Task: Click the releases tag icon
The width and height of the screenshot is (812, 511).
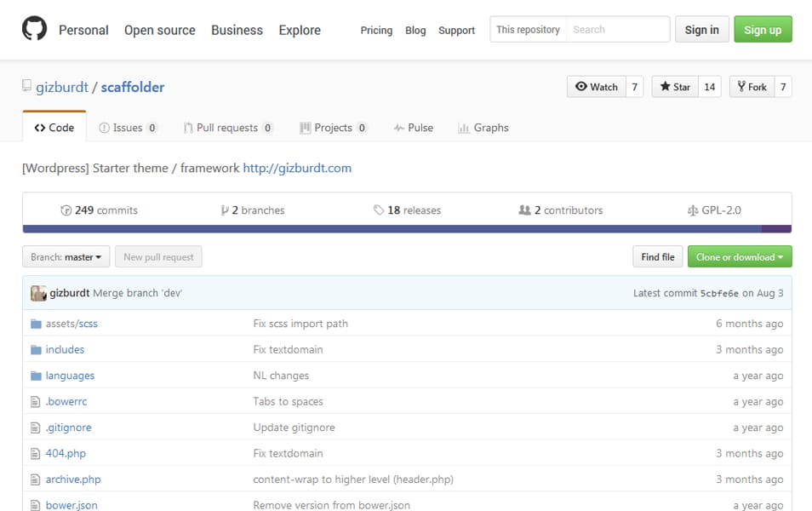Action: point(379,210)
